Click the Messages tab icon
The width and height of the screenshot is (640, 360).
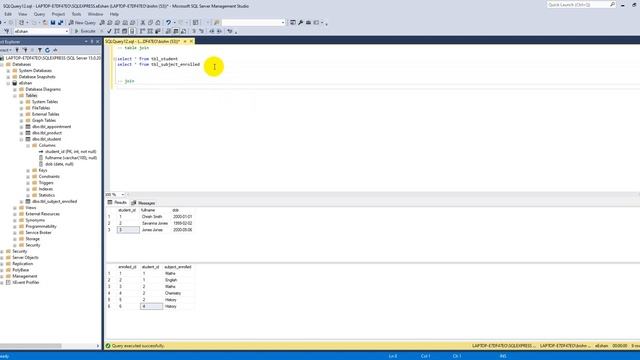[x=133, y=203]
